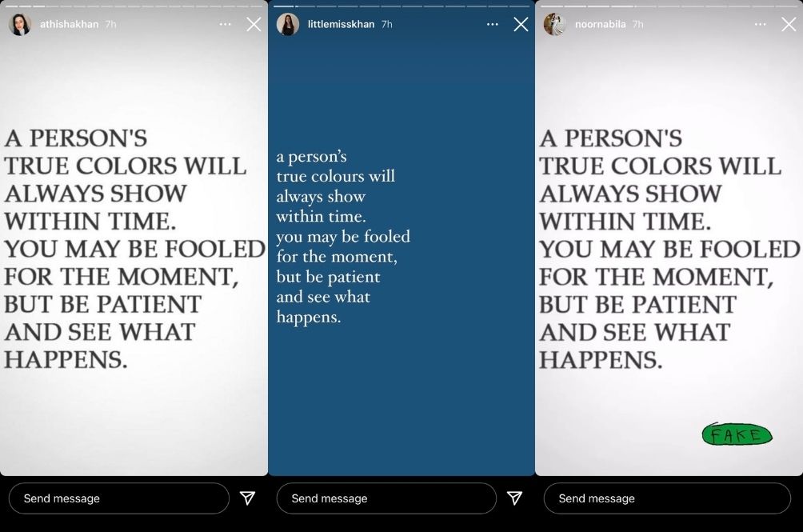
Task: Click the littlemisskhan username link
Action: point(341,24)
